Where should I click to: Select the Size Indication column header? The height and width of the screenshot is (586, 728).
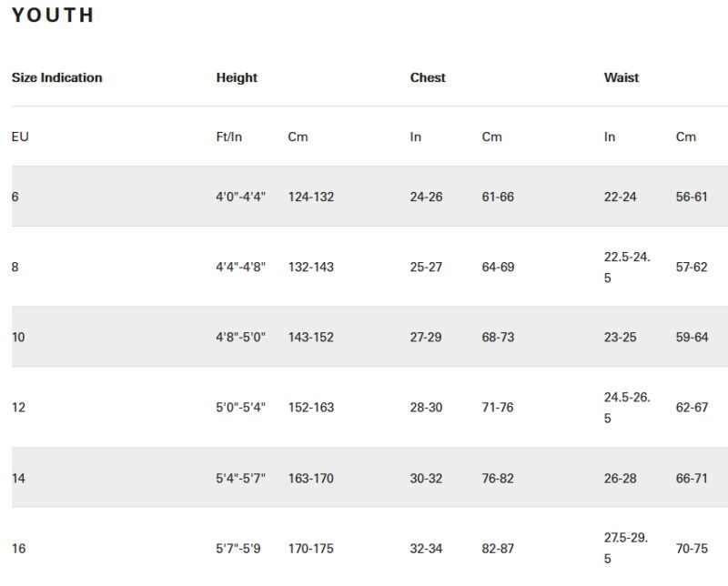tap(56, 77)
